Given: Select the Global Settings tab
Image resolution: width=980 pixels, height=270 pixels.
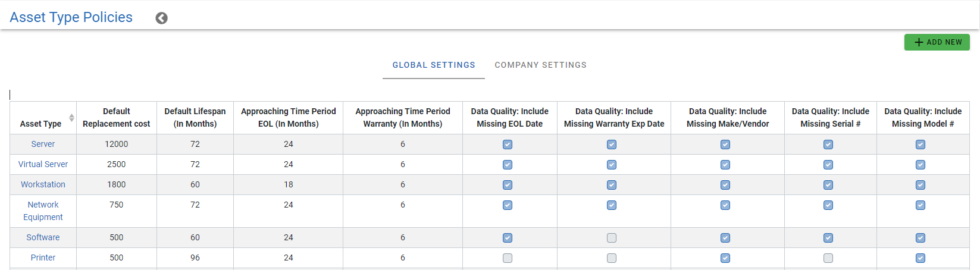Looking at the screenshot, I should [433, 65].
